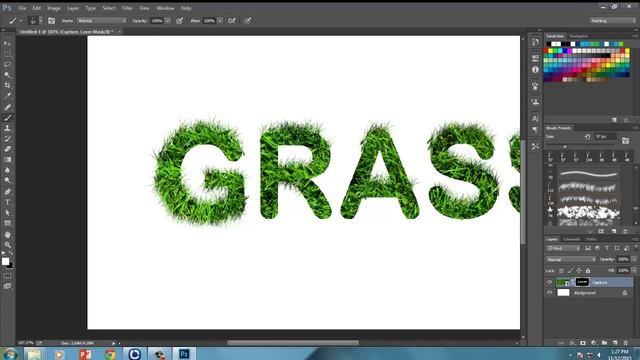Open the Image menu
Image resolution: width=640 pixels, height=360 pixels.
pyautogui.click(x=53, y=8)
